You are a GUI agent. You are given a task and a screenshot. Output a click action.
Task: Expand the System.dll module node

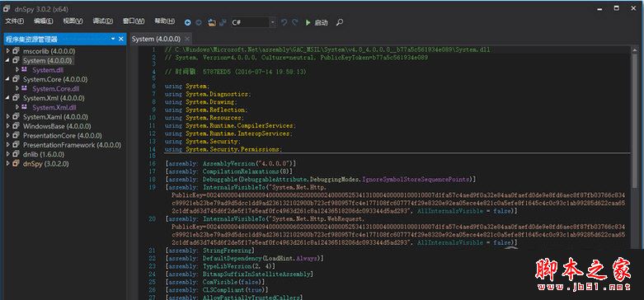pyautogui.click(x=17, y=70)
